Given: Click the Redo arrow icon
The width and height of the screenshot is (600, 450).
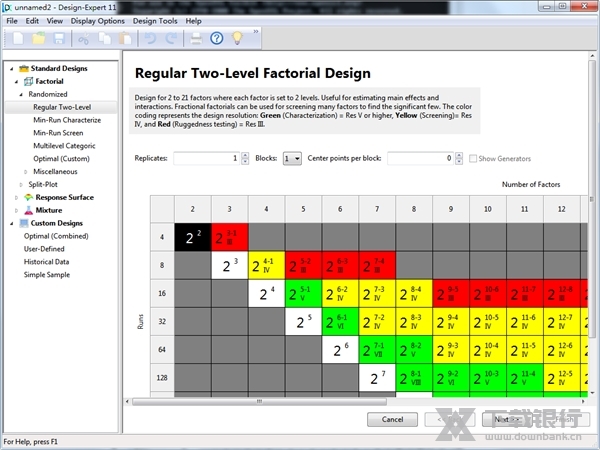Looking at the screenshot, I should click(x=171, y=38).
